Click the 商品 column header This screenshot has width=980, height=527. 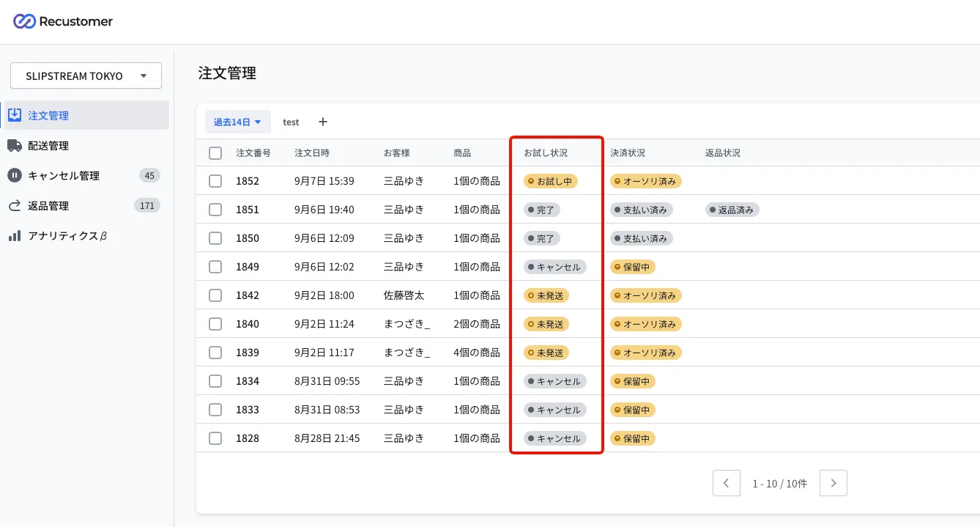pos(462,153)
